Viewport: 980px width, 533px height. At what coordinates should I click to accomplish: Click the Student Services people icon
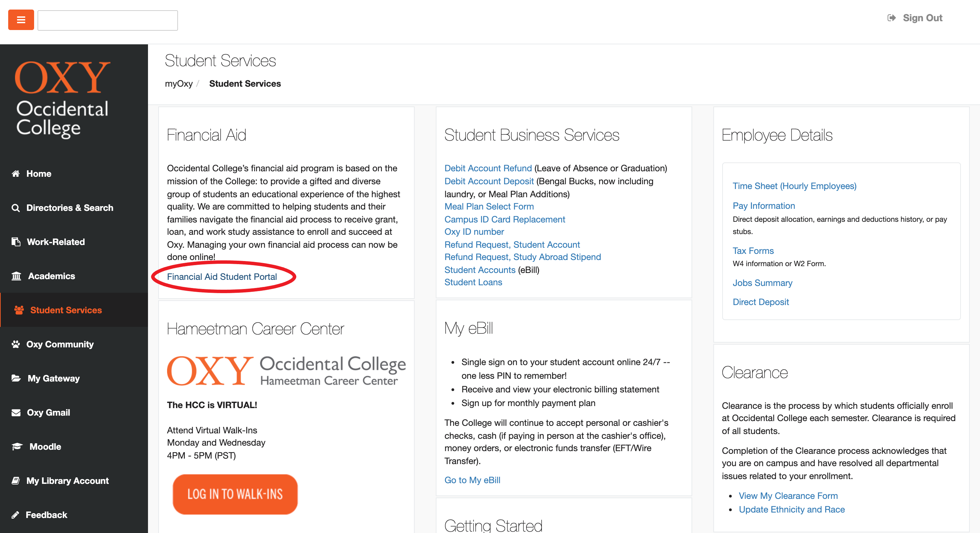tap(19, 310)
